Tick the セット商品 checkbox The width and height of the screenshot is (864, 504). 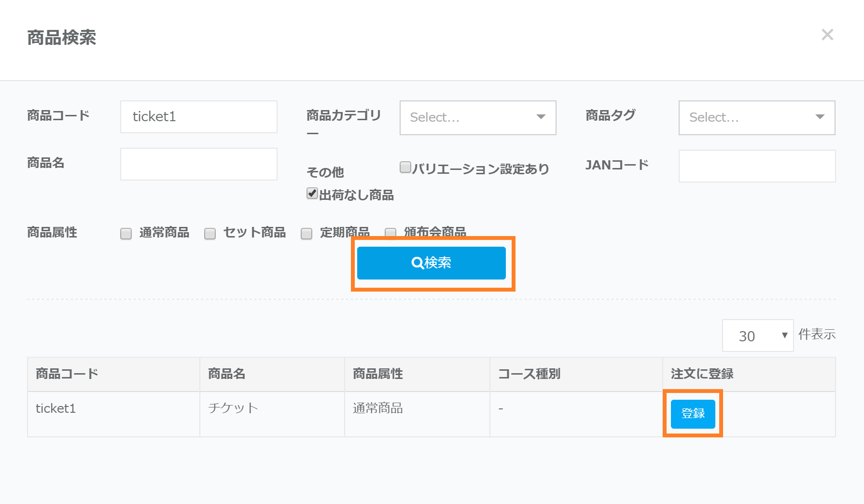[x=210, y=234]
